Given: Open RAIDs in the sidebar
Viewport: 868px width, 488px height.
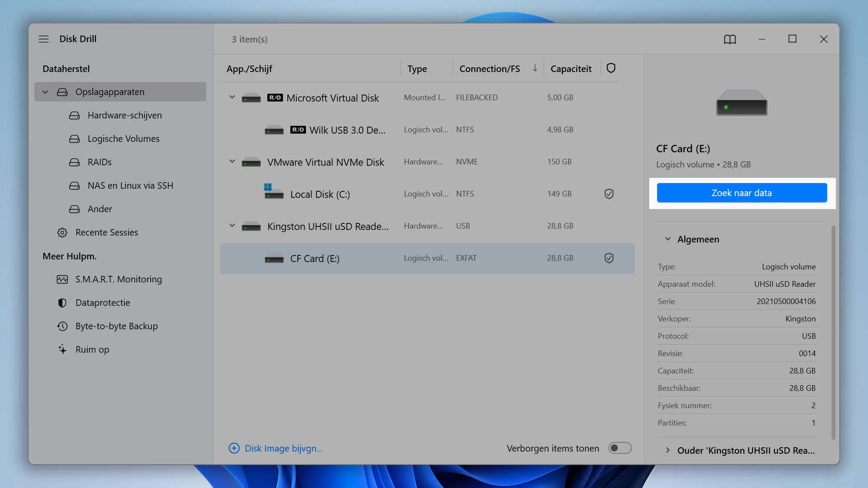Looking at the screenshot, I should pyautogui.click(x=99, y=162).
